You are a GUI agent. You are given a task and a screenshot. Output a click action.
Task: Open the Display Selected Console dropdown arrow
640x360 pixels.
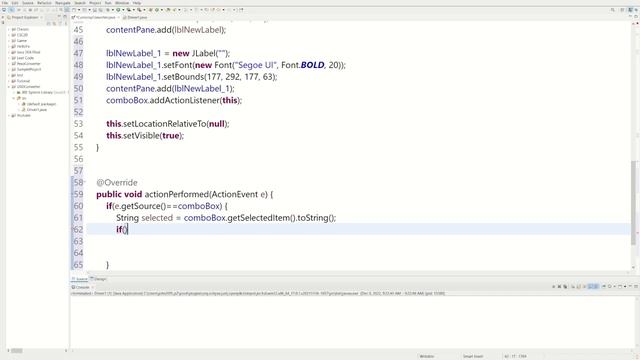[615, 287]
